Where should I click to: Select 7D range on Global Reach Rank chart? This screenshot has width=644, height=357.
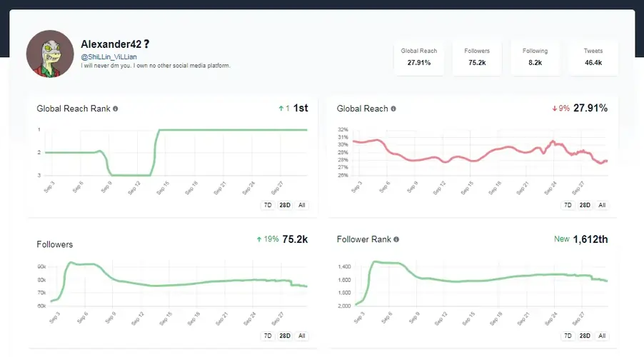coord(268,205)
